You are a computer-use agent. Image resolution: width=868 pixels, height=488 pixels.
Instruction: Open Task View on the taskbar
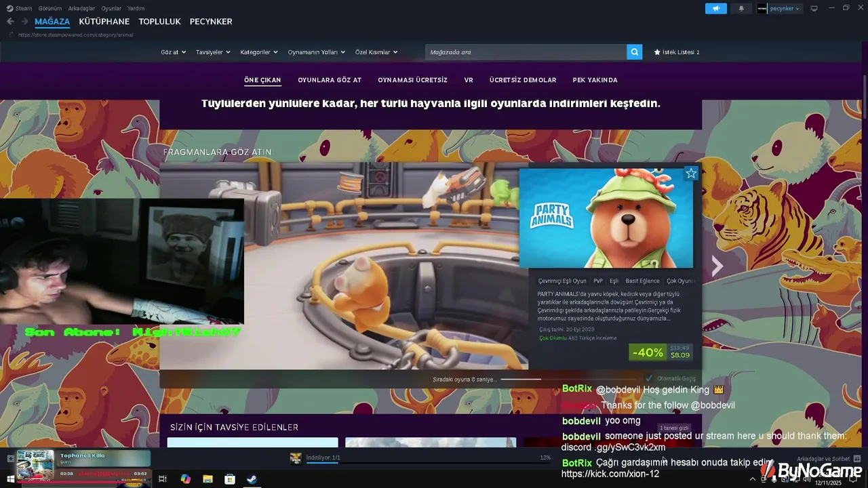click(x=163, y=479)
